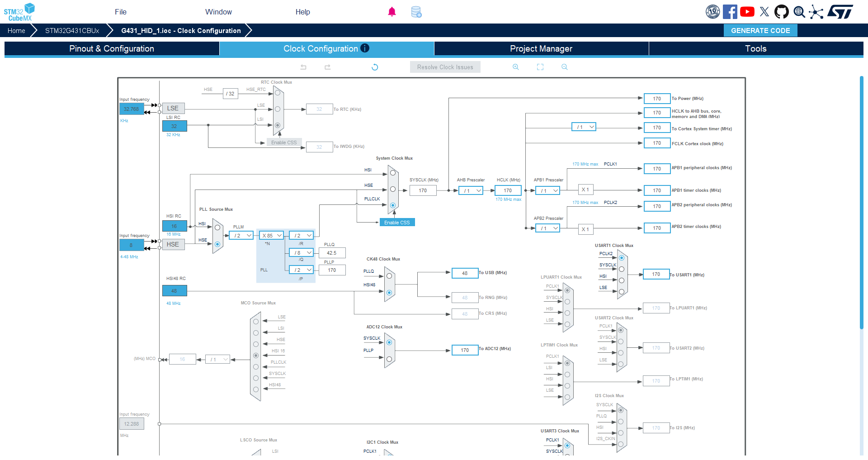Select PLLQ in CK48 Clock Mux

coord(389,275)
